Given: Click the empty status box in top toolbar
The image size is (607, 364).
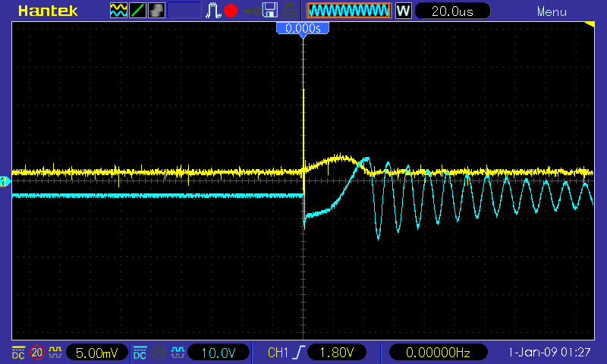Looking at the screenshot, I should 184,11.
